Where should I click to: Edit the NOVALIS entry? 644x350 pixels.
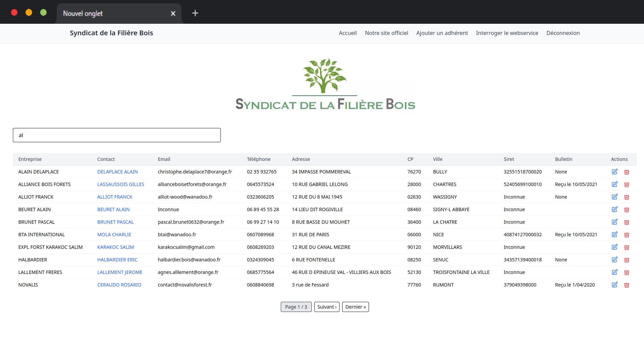point(614,285)
